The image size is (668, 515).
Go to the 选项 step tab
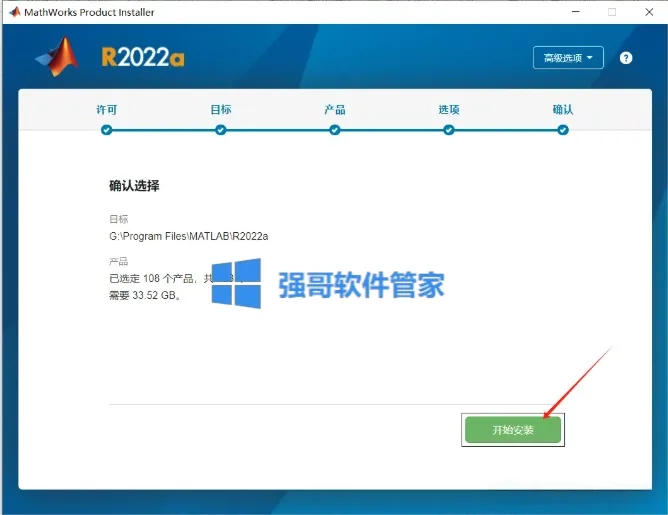[449, 110]
